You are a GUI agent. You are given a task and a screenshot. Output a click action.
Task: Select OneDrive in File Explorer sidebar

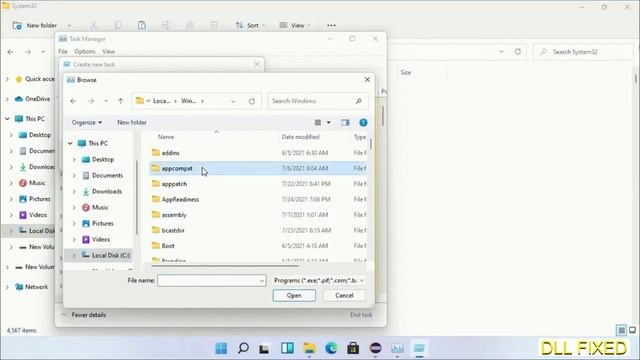point(33,99)
